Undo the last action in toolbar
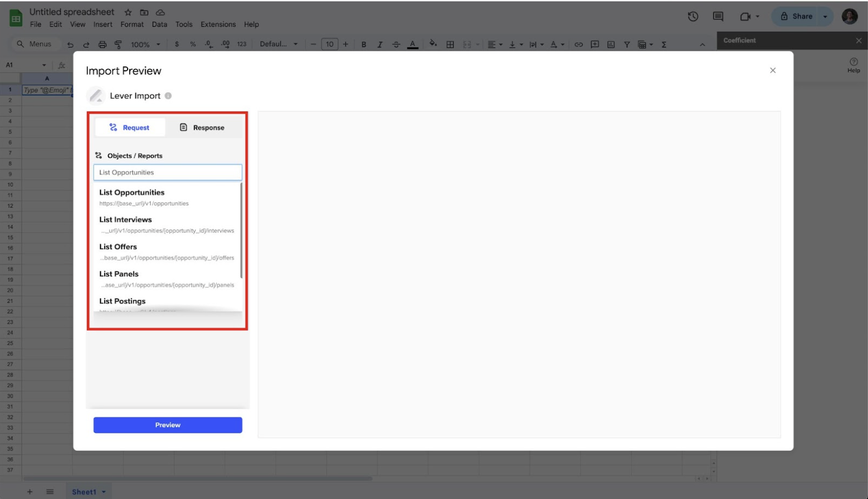The height and width of the screenshot is (499, 868). 70,45
